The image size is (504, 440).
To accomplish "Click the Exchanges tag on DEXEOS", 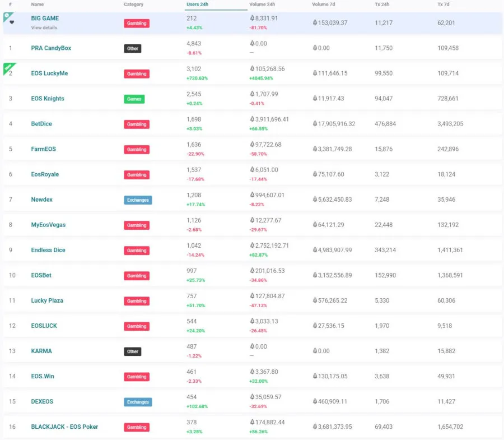I will coord(138,402).
